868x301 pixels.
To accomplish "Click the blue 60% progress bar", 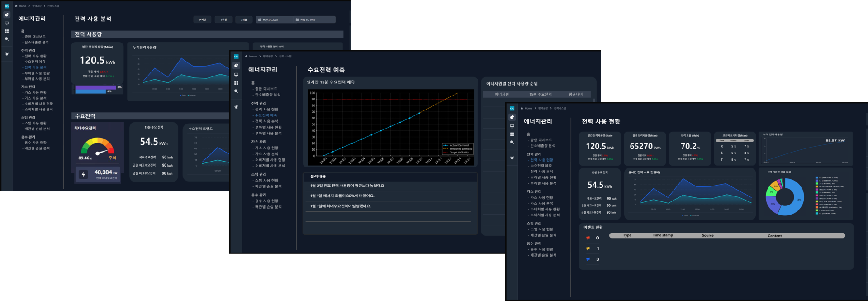I will (x=90, y=91).
